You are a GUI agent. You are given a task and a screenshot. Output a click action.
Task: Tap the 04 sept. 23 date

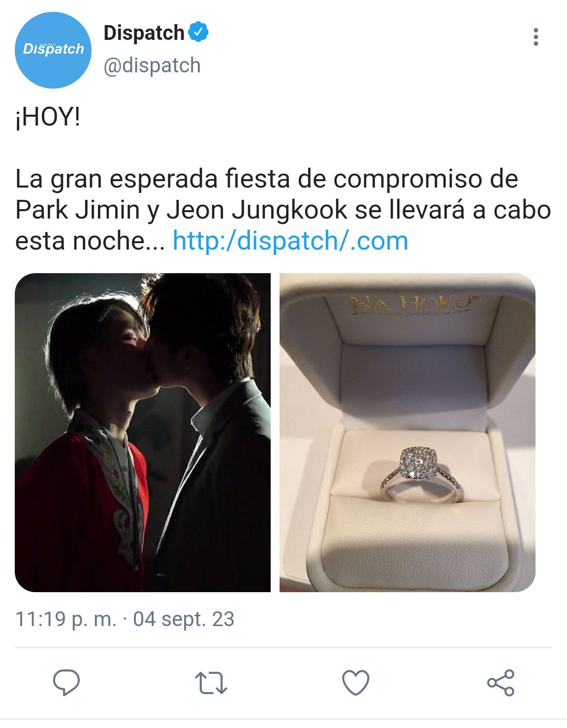[x=184, y=619]
